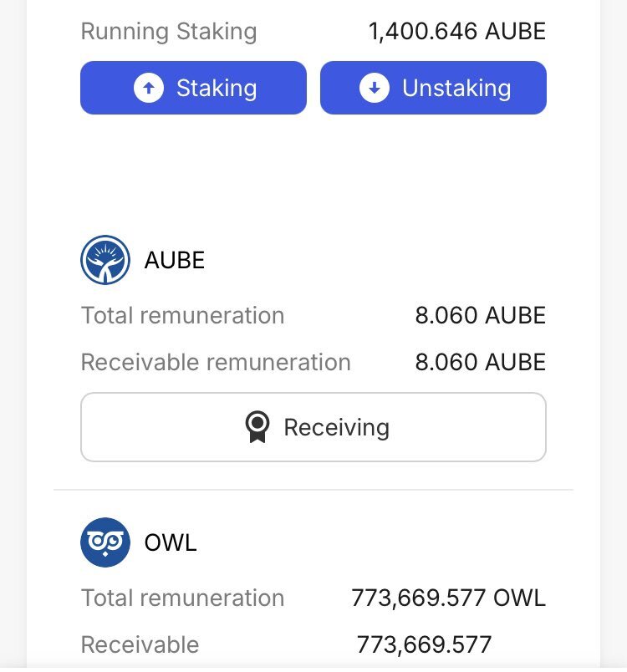Click the OWL receivable 773,669.577 value
The height and width of the screenshot is (672, 627).
coord(424,644)
